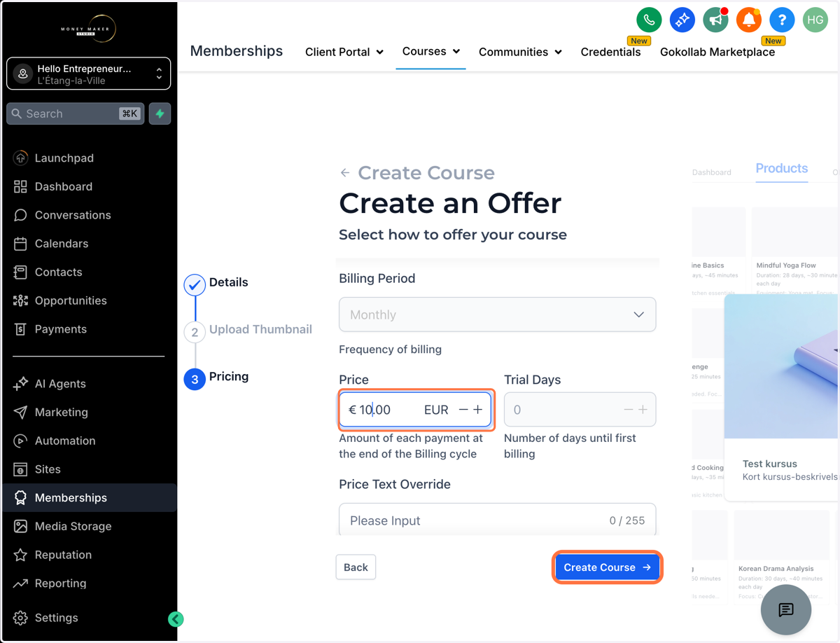Click the Price Text Override input

[x=497, y=520]
